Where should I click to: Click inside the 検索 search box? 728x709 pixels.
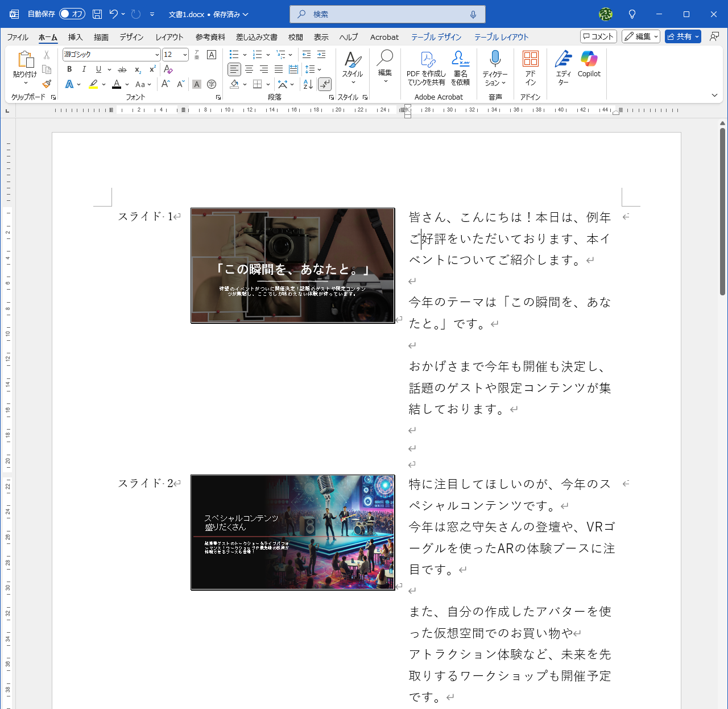point(387,14)
